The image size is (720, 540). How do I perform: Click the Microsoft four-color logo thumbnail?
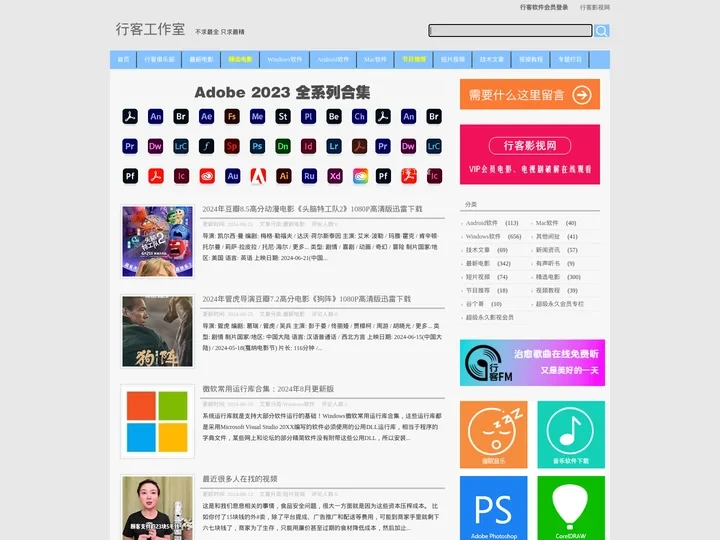tap(158, 422)
